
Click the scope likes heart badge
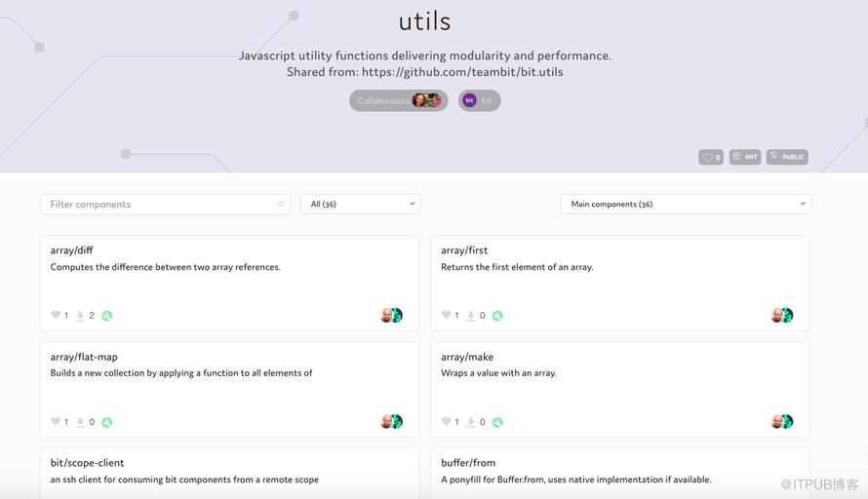[711, 157]
